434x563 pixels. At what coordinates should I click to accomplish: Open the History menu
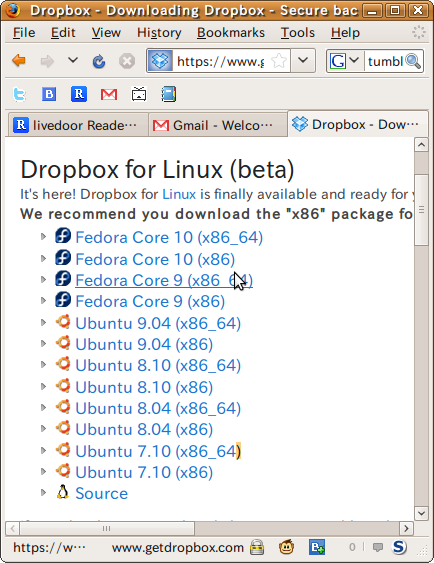coord(159,33)
